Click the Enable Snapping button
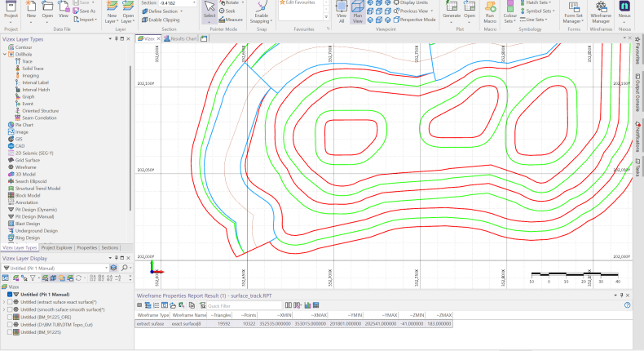Viewport: 644px width, 351px height. (261, 12)
